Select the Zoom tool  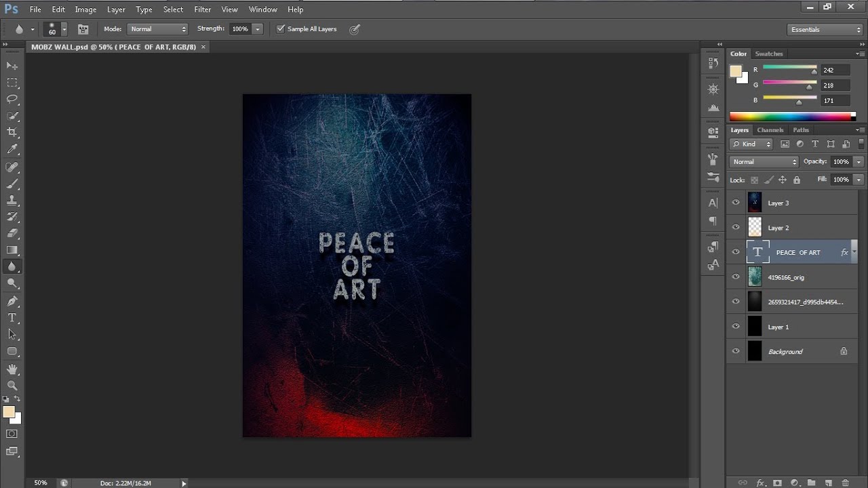tap(12, 386)
